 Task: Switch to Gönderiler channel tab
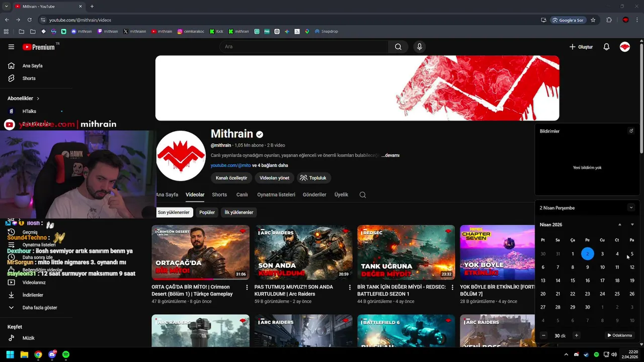314,195
